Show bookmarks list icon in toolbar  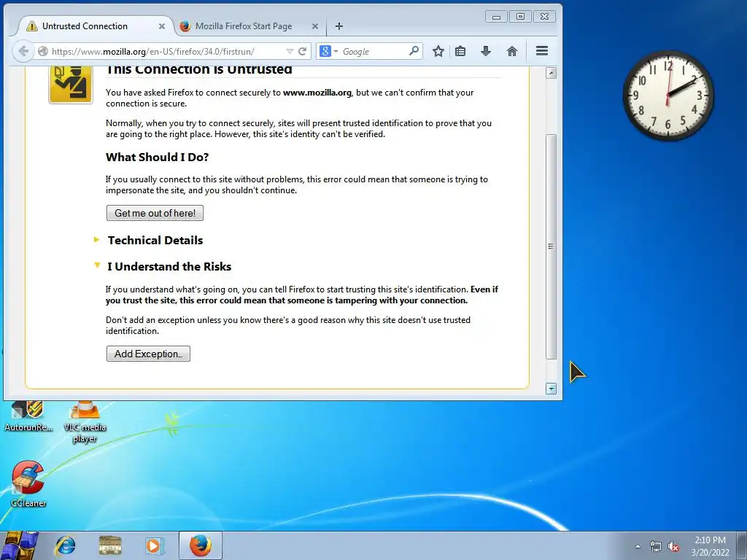tap(460, 51)
